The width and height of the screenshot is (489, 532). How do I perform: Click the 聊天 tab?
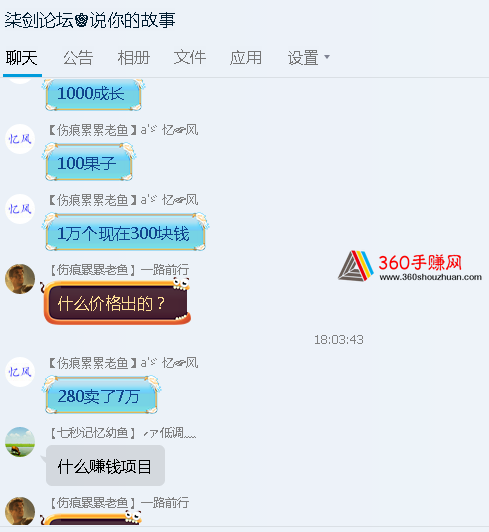(21, 58)
